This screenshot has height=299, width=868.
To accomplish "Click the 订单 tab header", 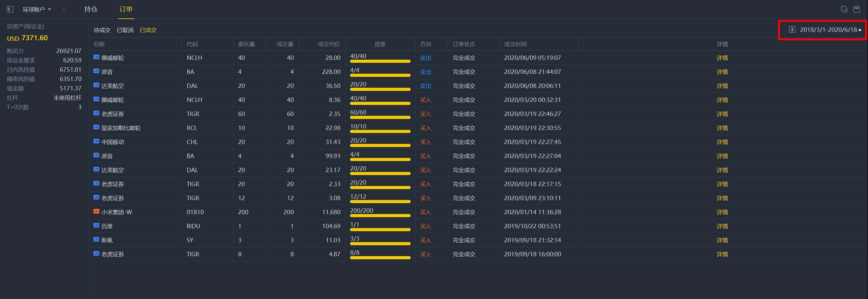I will coord(126,9).
